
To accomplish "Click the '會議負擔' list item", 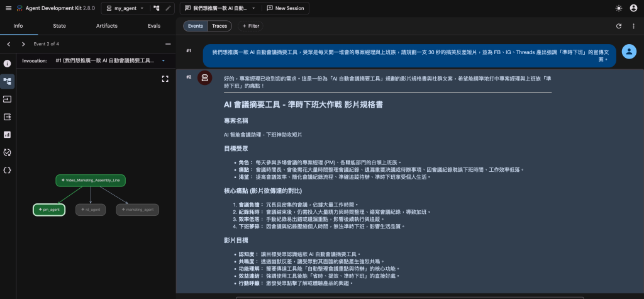I will (299, 205).
